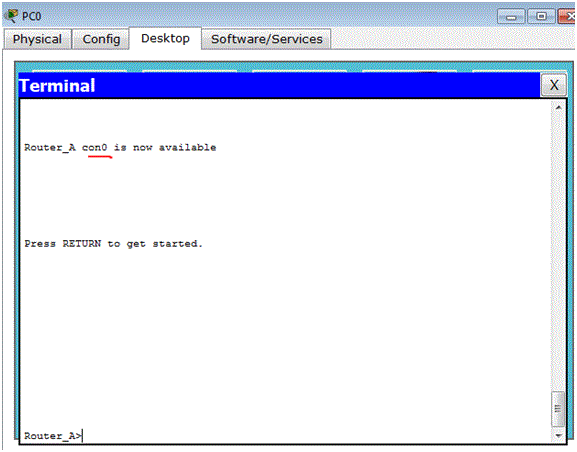Minimize the PC0 window
The image size is (577, 452).
[511, 17]
